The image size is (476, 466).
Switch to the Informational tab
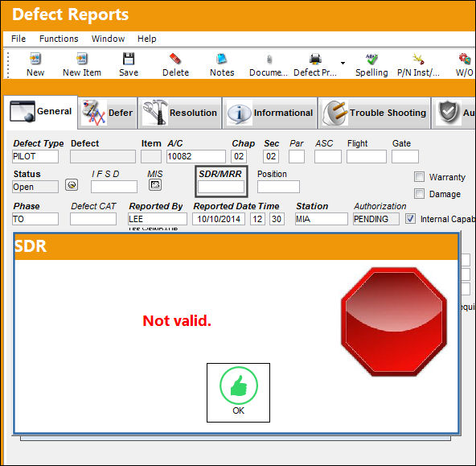tap(270, 113)
